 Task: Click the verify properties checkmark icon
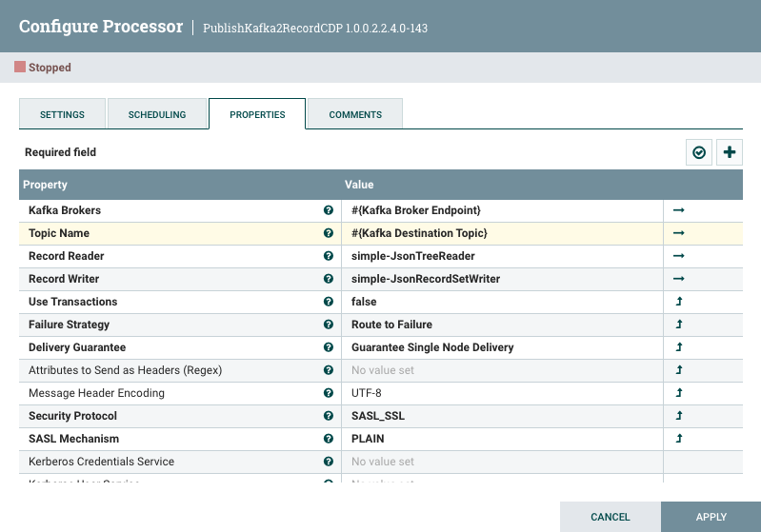pos(700,152)
